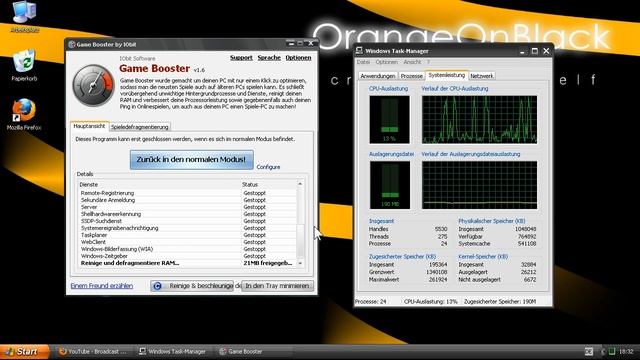Select the Taskplaner service row
The image size is (640, 360).
coord(188,235)
